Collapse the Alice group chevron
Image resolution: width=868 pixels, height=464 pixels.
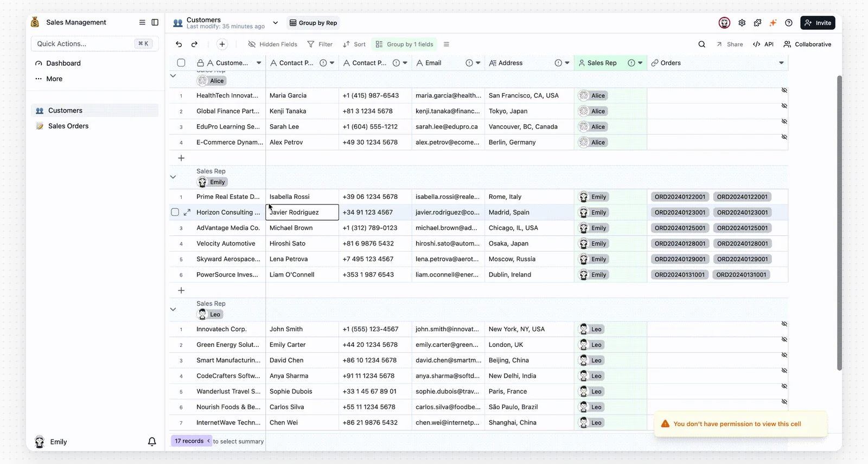173,76
